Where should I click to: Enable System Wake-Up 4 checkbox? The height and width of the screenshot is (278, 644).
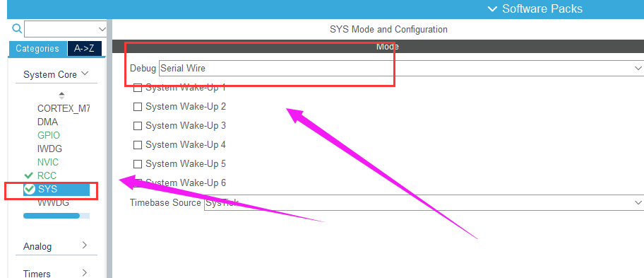(x=138, y=145)
